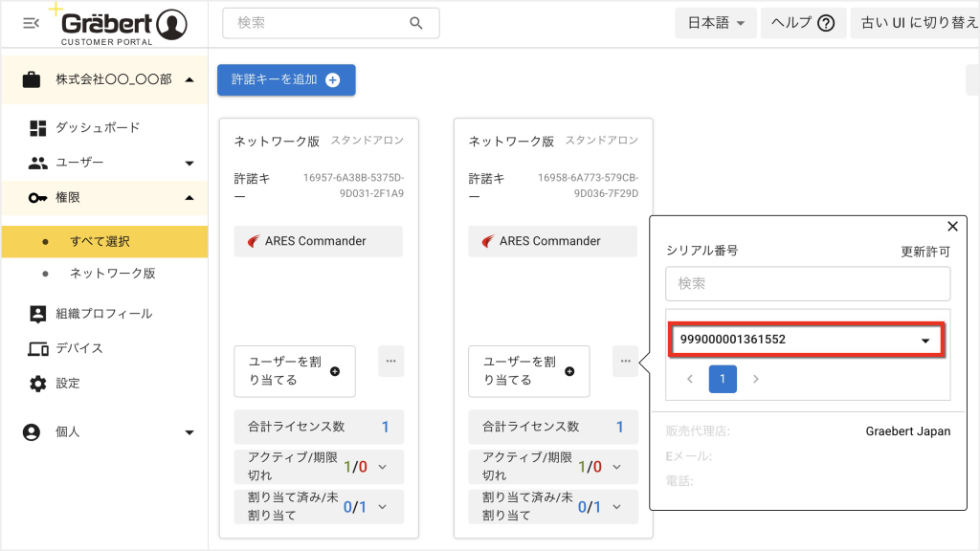Go to page 1 in serial pagination
The width and height of the screenshot is (980, 551).
point(723,379)
